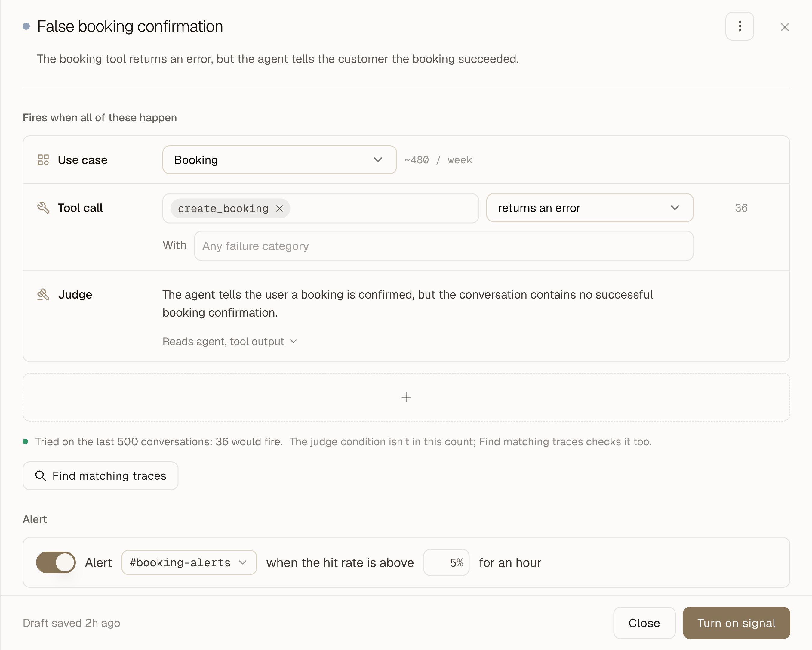Click the judge condition description text

tap(408, 303)
